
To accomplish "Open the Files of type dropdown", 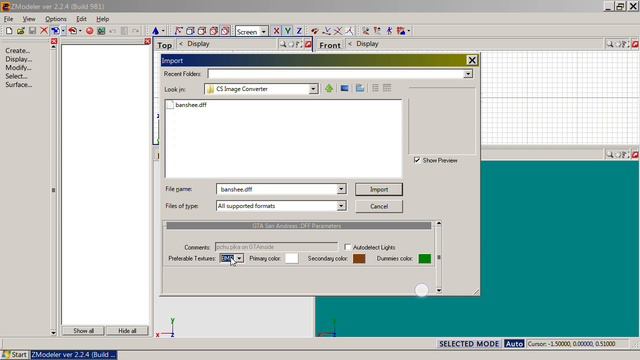I will (x=341, y=206).
